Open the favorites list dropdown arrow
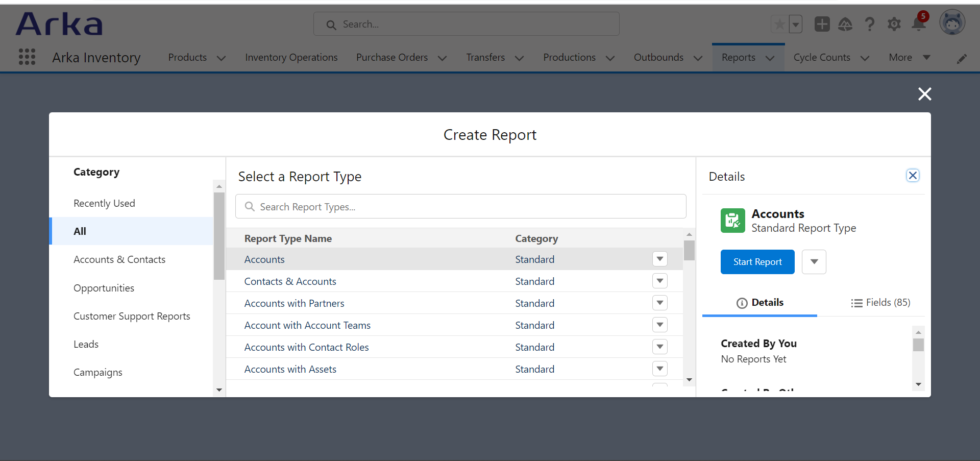This screenshot has width=980, height=461. pos(796,24)
